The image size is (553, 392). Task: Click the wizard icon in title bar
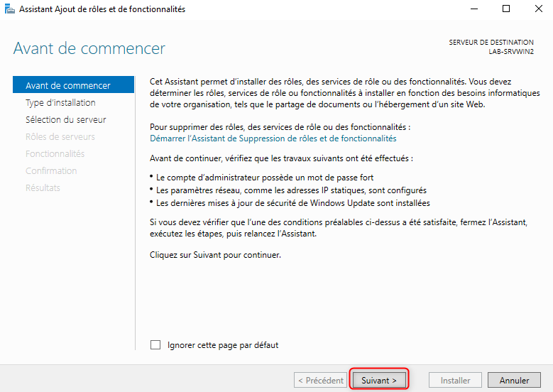pyautogui.click(x=9, y=9)
